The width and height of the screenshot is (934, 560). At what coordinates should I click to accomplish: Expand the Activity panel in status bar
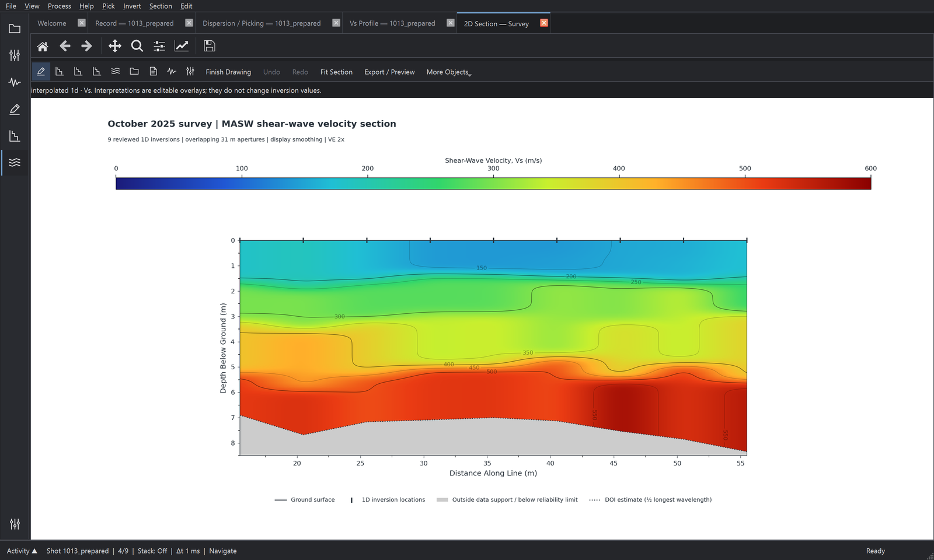point(22,551)
